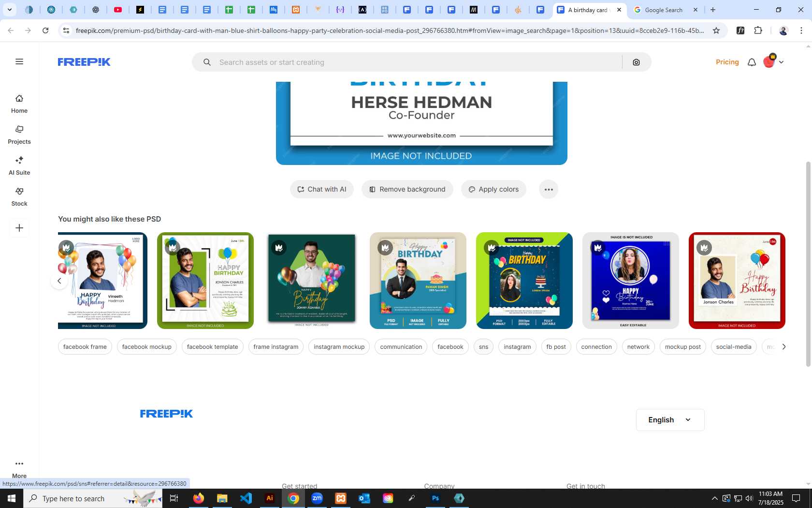Select the communication tag

tap(401, 347)
